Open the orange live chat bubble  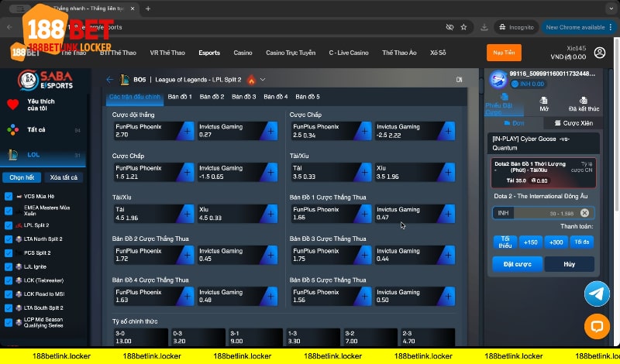point(596,327)
